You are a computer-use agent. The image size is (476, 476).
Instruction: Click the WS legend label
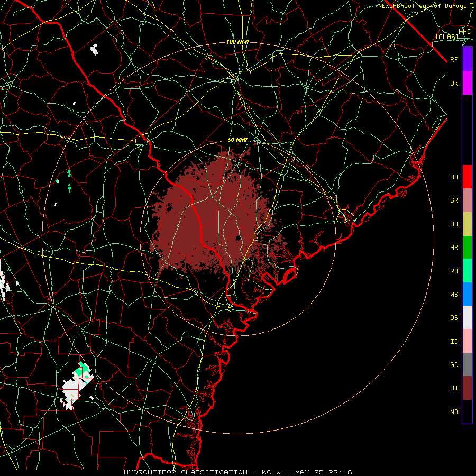pos(454,295)
